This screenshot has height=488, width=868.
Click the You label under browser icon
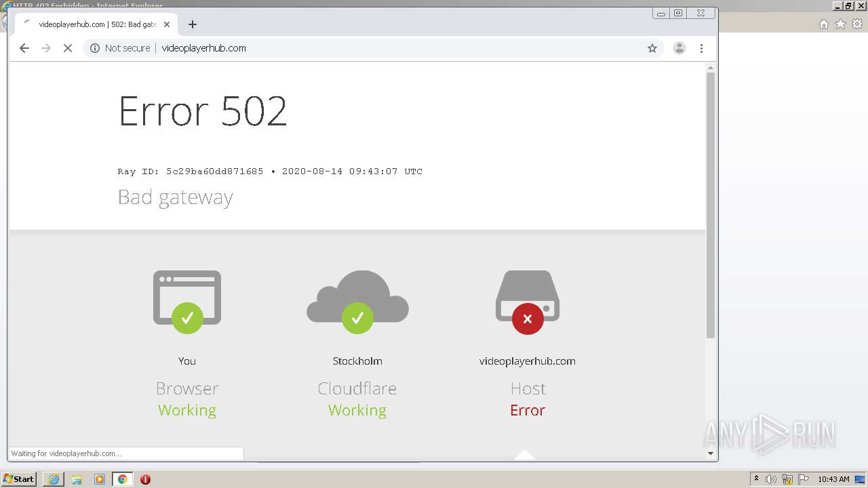click(187, 361)
